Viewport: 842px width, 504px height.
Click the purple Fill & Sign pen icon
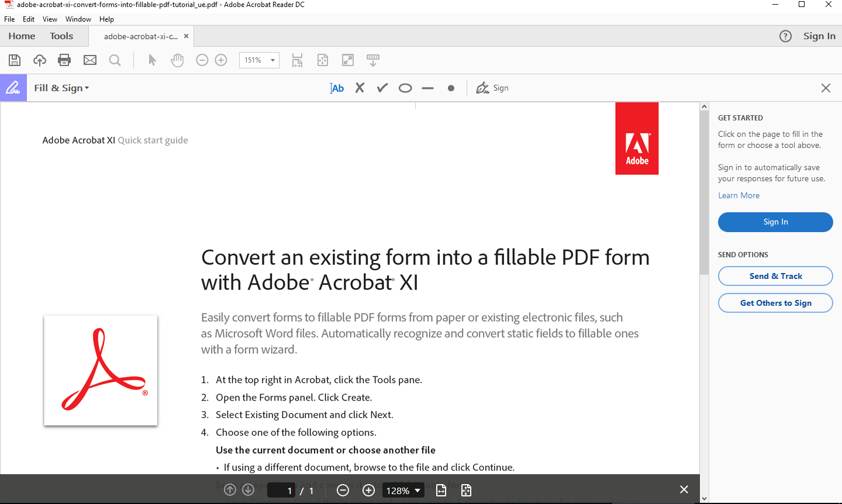(13, 88)
